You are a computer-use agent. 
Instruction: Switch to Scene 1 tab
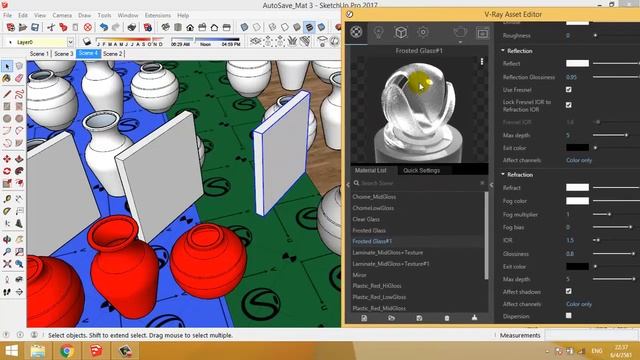39,53
